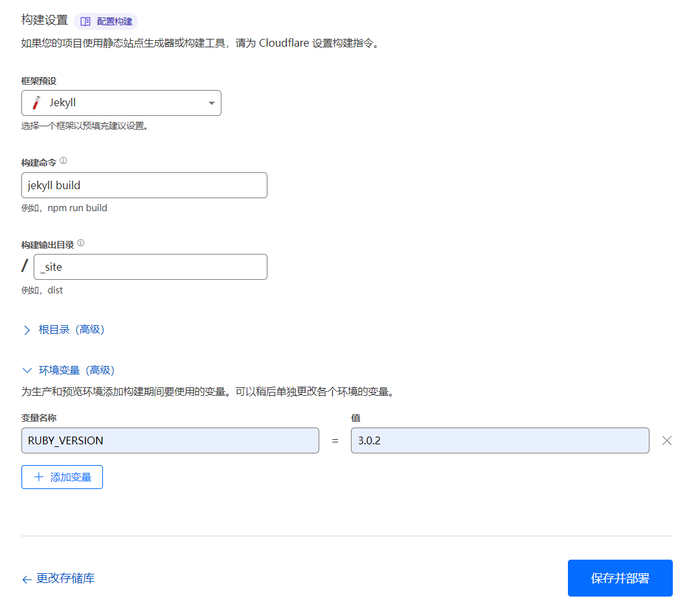Image resolution: width=689 pixels, height=616 pixels.
Task: Click the plus icon in 添加变量
Action: (39, 477)
